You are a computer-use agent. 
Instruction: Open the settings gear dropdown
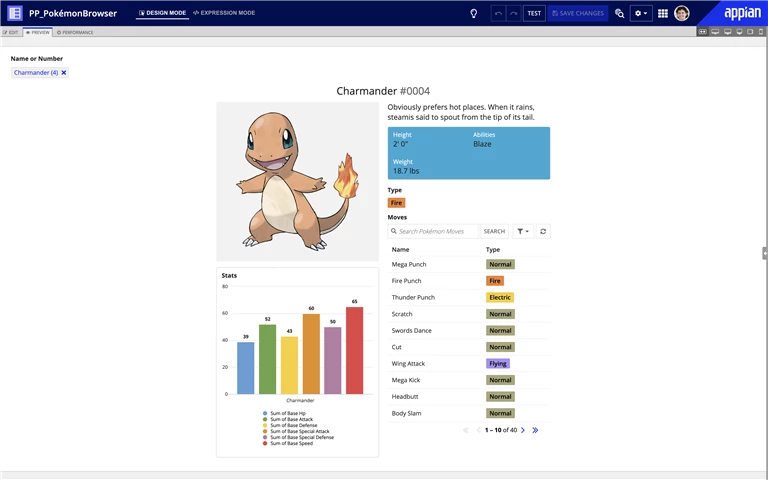(641, 14)
